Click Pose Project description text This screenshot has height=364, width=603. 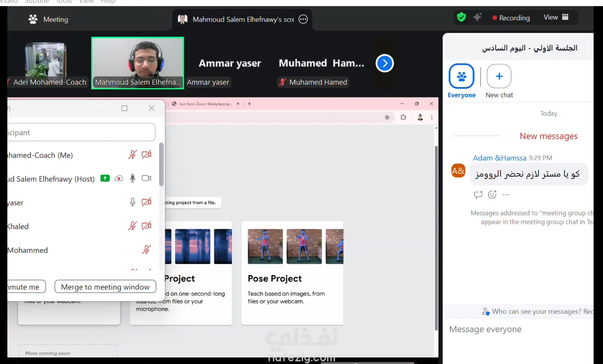(x=286, y=297)
